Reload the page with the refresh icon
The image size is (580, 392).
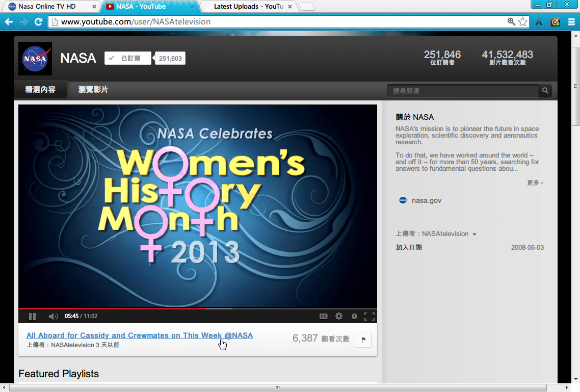38,22
